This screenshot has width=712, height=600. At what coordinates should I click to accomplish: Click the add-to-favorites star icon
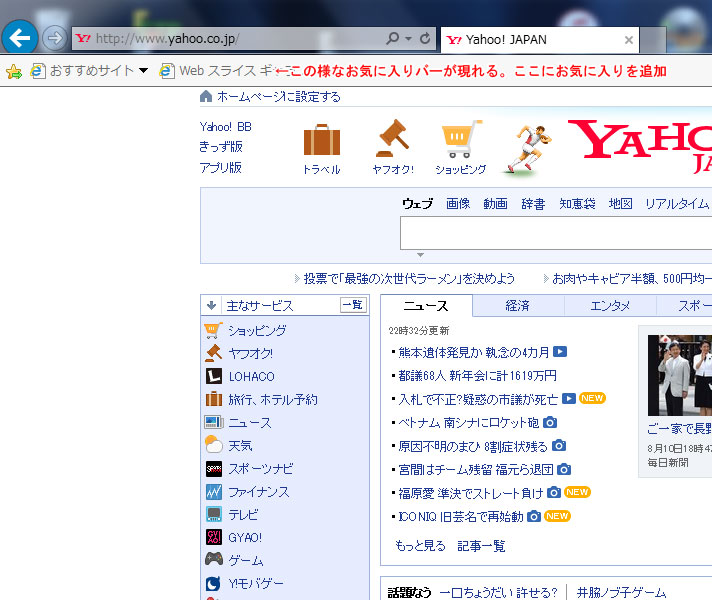[14, 71]
